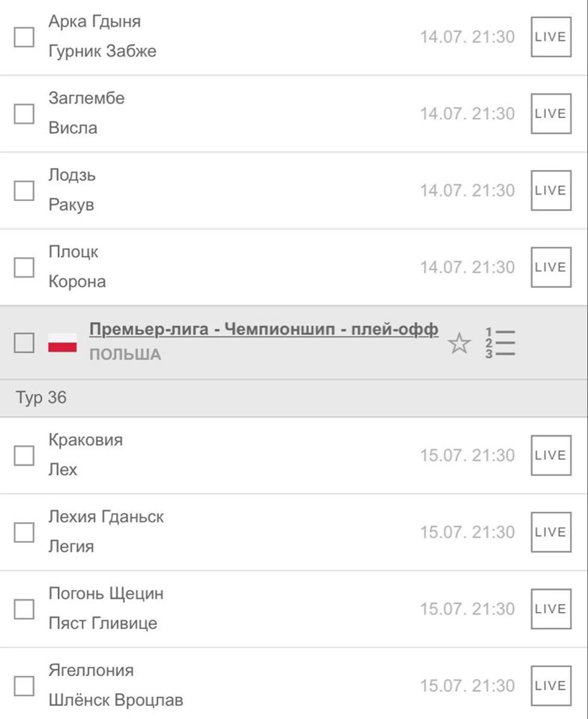Tick checkbox for Арка Гдыня match
The height and width of the screenshot is (719, 588).
pos(24,37)
